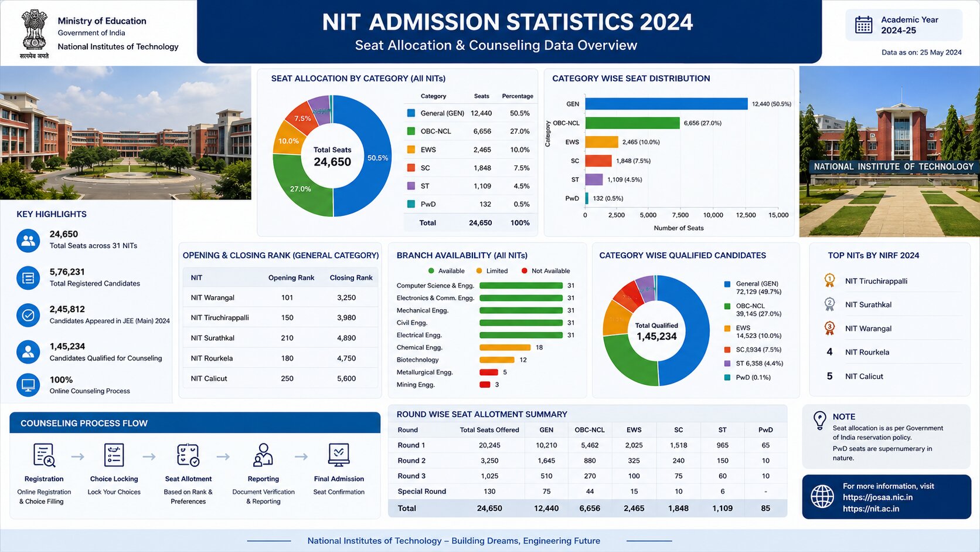Click the JEE Main appeared checkmark icon
Screen dimensions: 980x552
pyautogui.click(x=28, y=315)
